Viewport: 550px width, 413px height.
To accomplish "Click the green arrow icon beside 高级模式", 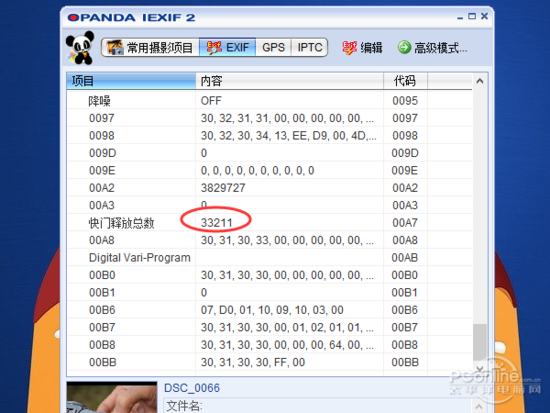I will [x=404, y=47].
